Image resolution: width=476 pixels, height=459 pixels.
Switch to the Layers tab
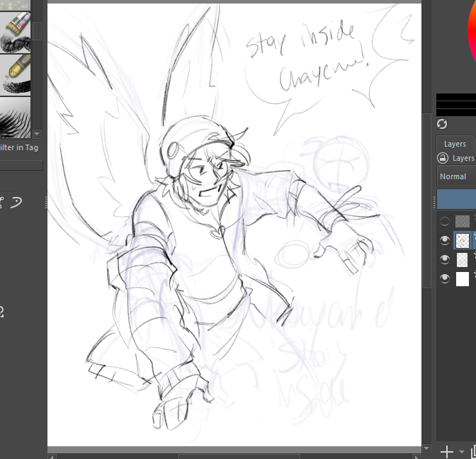(455, 144)
